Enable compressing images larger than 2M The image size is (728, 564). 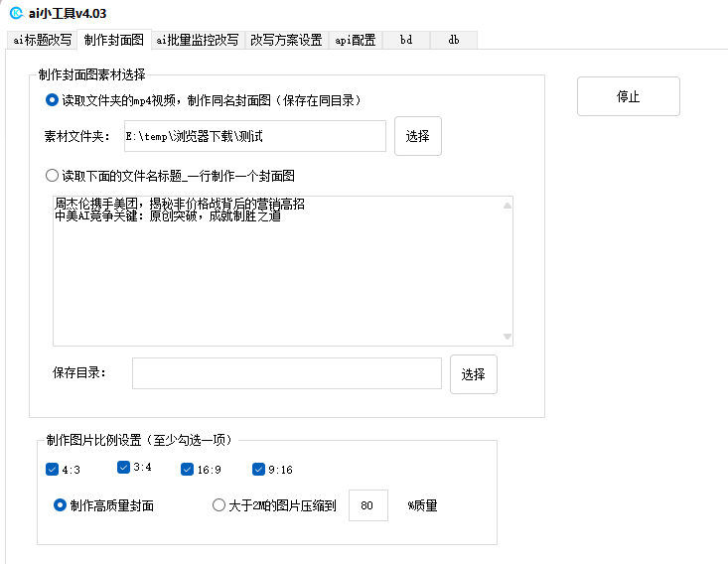219,505
